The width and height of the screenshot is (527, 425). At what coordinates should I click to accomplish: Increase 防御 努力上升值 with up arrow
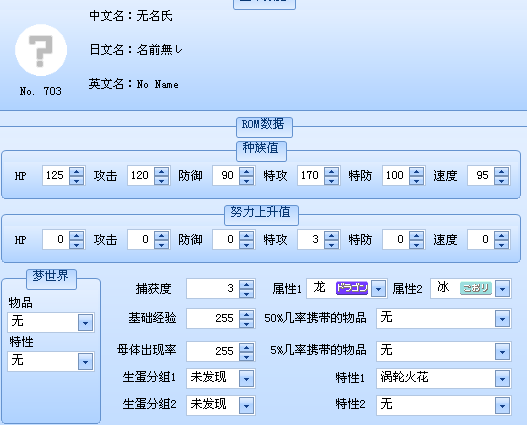click(x=247, y=235)
